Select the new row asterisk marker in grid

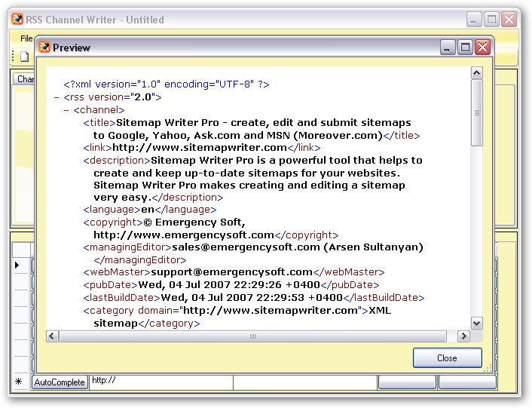tap(18, 382)
